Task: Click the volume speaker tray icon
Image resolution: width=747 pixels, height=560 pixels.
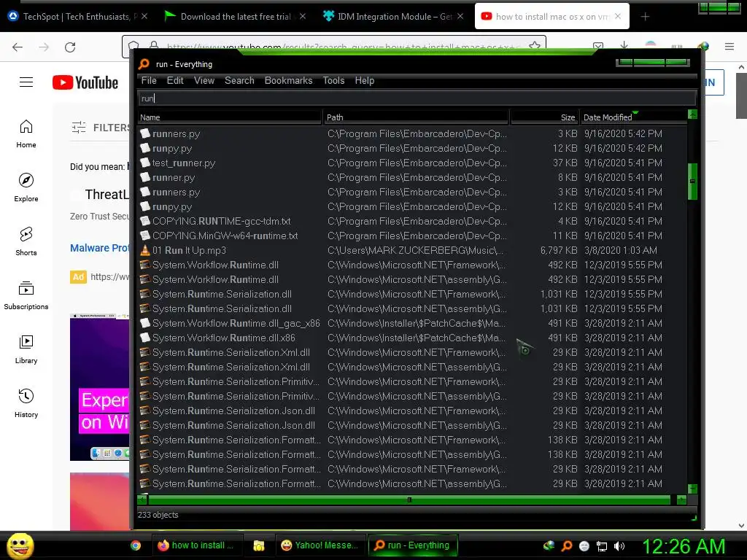Action: point(619,546)
